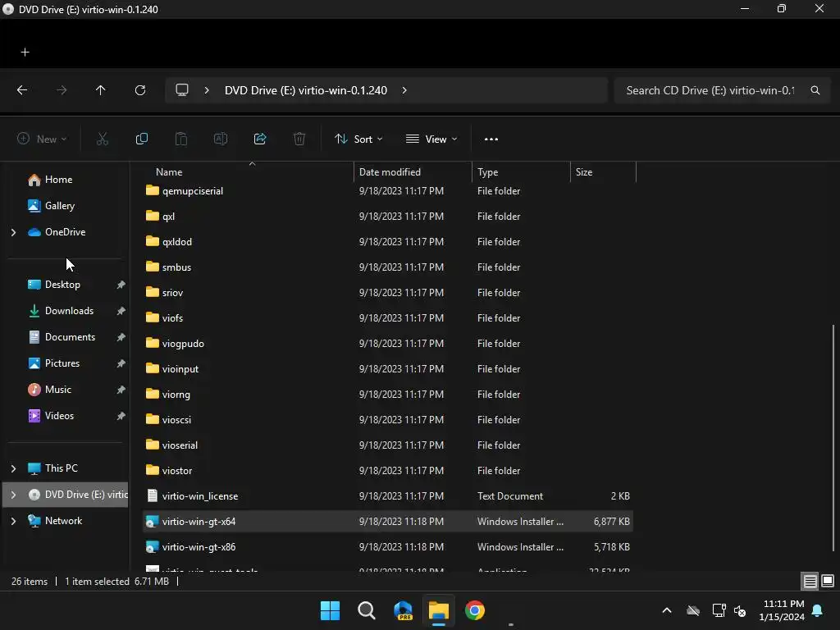The height and width of the screenshot is (630, 840).
Task: Click the virtio-win-gt-x86 installer icon
Action: click(152, 547)
